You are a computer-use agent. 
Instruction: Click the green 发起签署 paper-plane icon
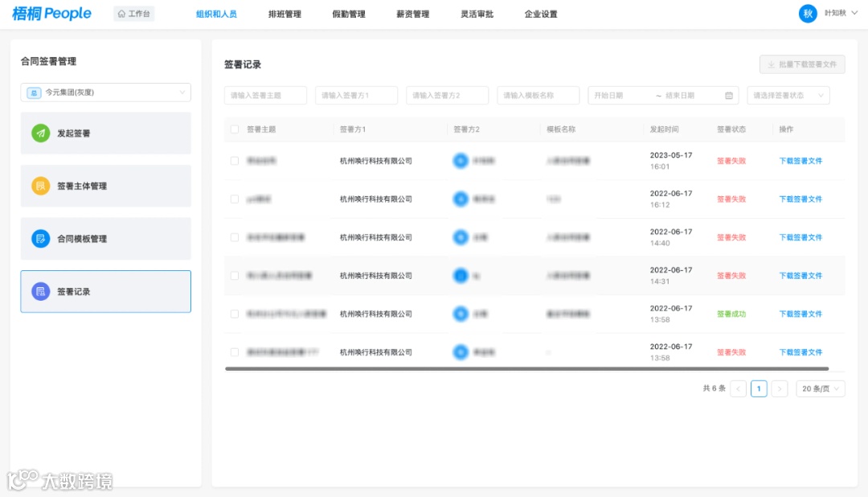click(40, 133)
